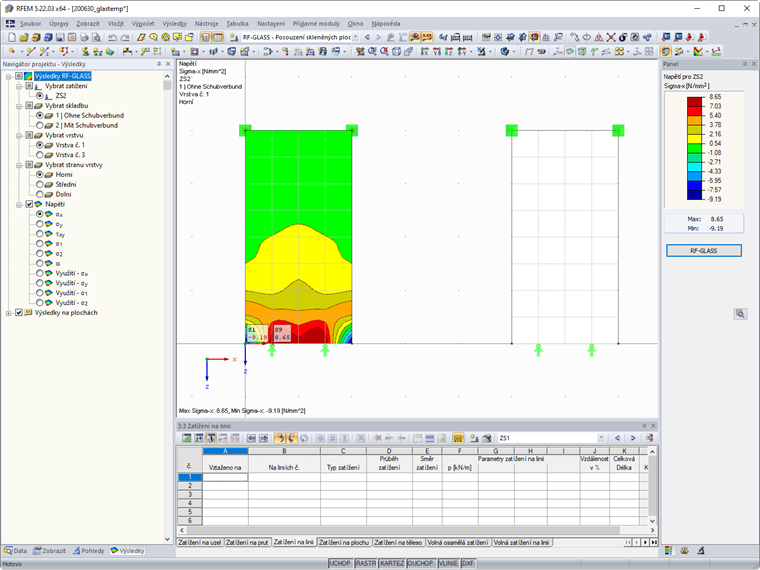Select Střední layer side
Screen dimensions: 760x570
tap(40, 184)
